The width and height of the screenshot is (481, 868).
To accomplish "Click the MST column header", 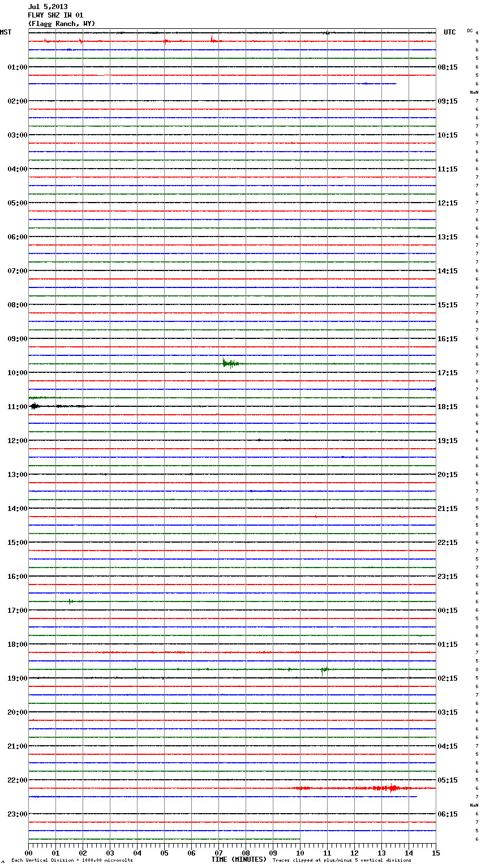I will 6,32.
